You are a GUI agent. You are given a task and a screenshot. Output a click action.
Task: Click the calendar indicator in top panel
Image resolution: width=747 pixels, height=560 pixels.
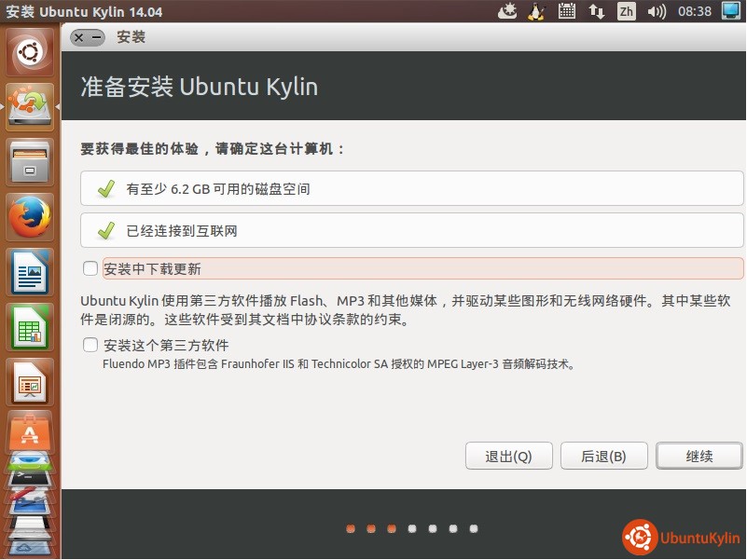pos(566,11)
